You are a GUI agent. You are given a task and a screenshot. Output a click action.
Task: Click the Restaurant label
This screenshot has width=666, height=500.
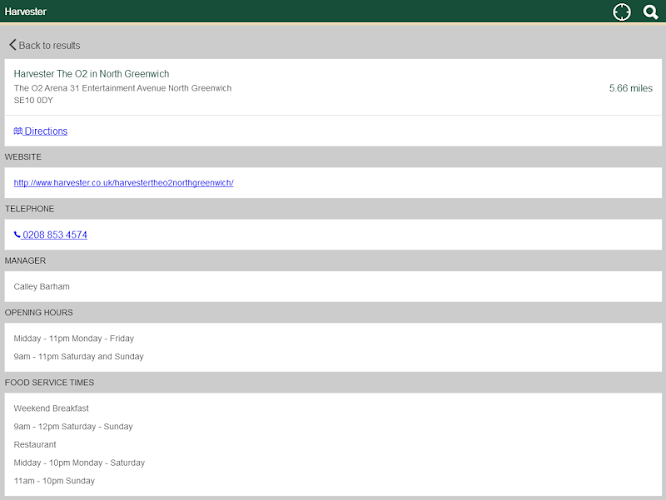(35, 445)
